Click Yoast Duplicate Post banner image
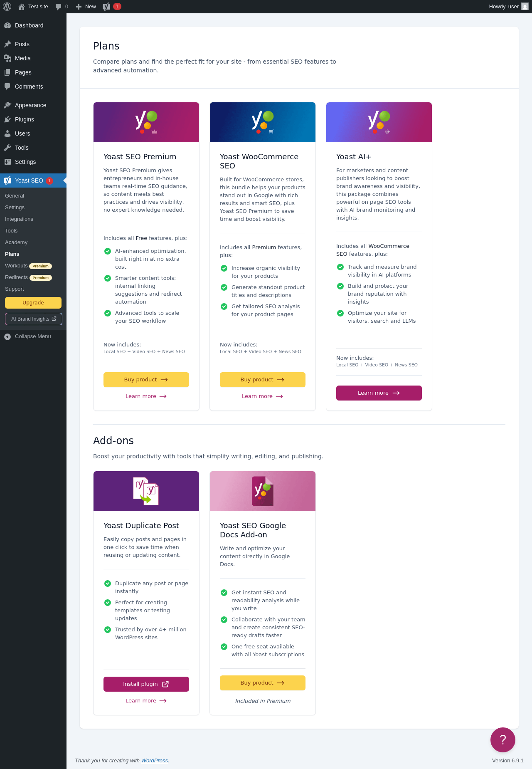The height and width of the screenshot is (769, 532). pyautogui.click(x=146, y=491)
